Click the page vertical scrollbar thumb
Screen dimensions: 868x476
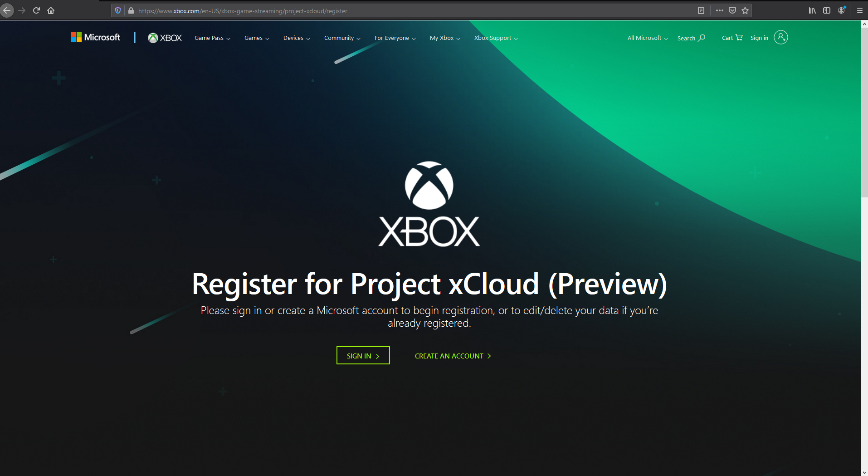[x=864, y=113]
